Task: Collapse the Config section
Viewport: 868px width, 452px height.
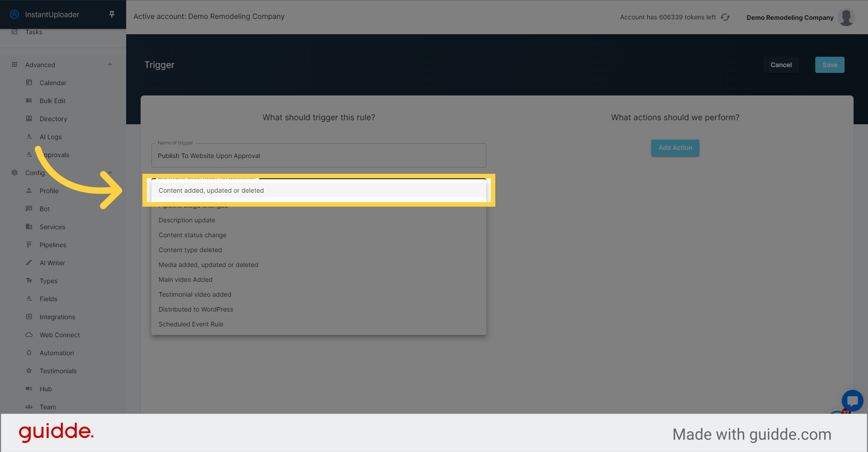Action: [110, 172]
